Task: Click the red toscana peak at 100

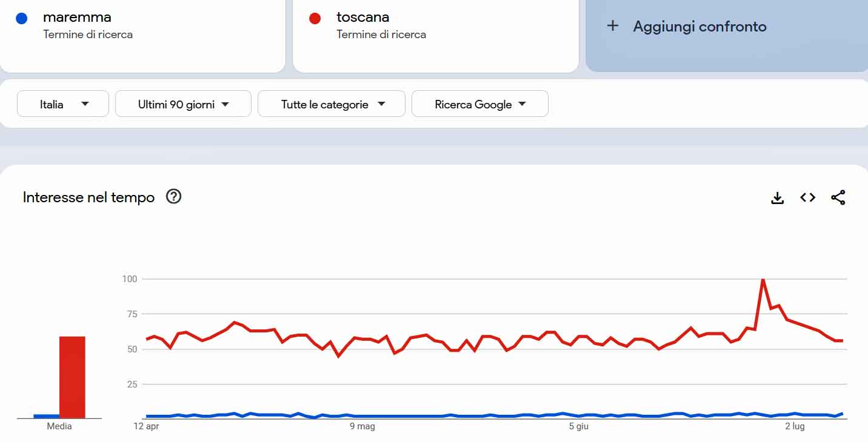Action: [763, 280]
